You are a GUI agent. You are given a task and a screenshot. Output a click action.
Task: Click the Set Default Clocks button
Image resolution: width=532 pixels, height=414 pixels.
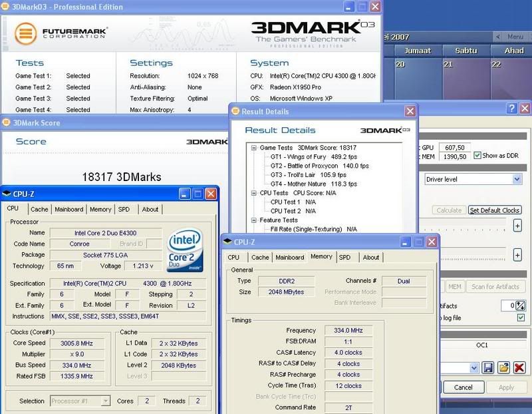point(494,210)
